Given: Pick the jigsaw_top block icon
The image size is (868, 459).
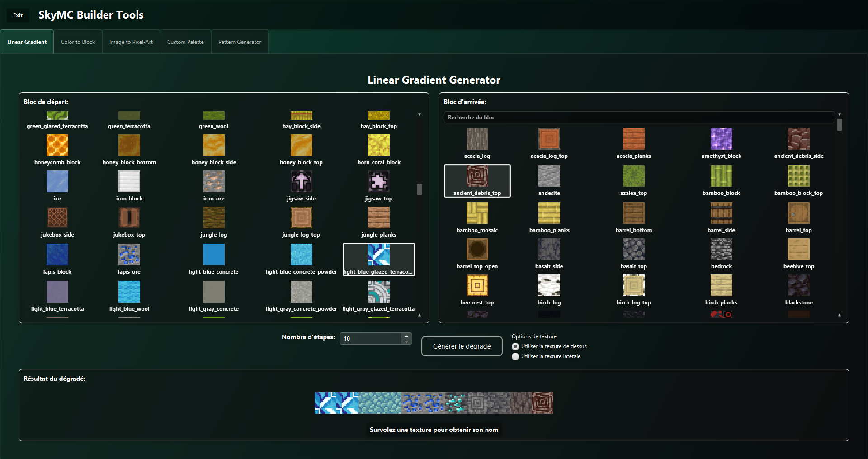Looking at the screenshot, I should 378,182.
